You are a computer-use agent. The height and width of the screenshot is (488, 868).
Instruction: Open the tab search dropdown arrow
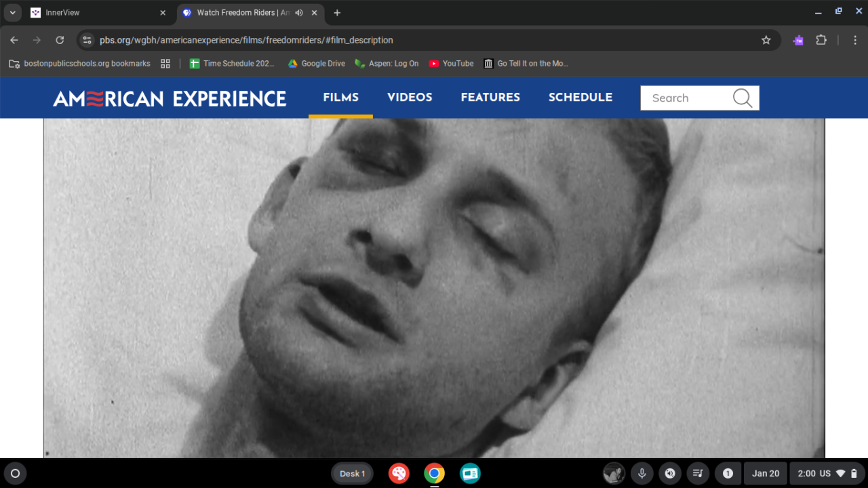click(x=12, y=13)
